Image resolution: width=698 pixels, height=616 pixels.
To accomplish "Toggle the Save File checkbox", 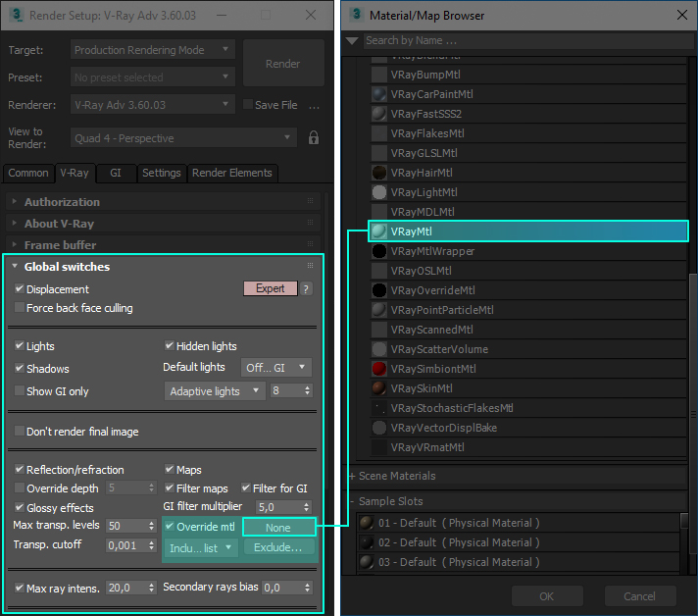I will [247, 104].
